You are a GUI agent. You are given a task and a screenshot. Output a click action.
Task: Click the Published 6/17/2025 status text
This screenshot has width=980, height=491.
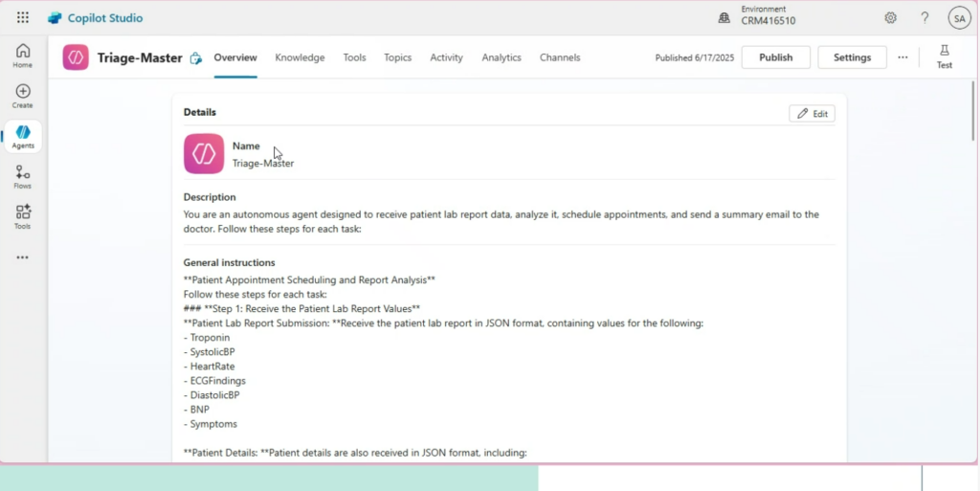(695, 58)
